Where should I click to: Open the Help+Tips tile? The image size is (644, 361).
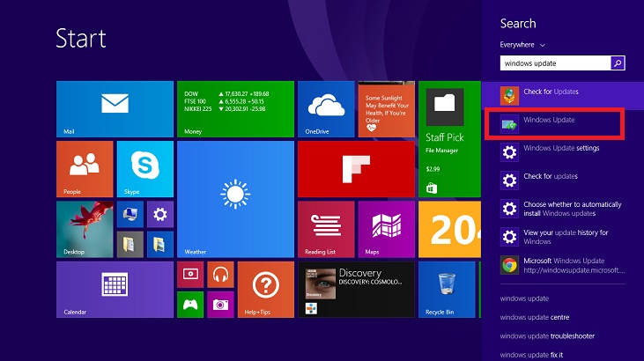click(x=265, y=289)
